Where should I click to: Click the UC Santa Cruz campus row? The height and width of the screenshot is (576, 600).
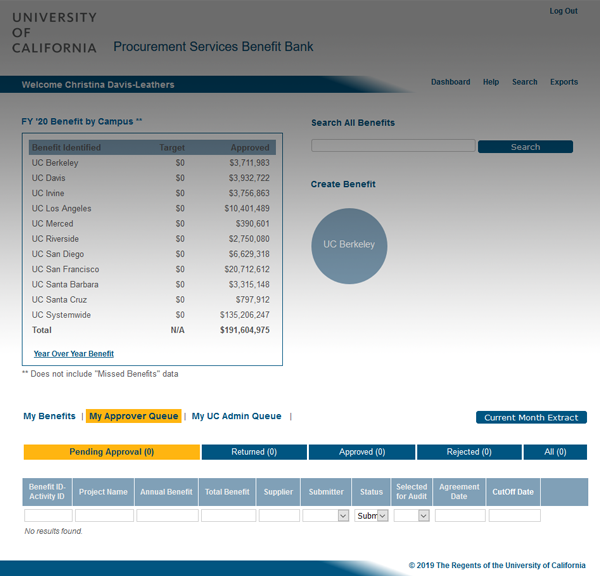point(152,300)
